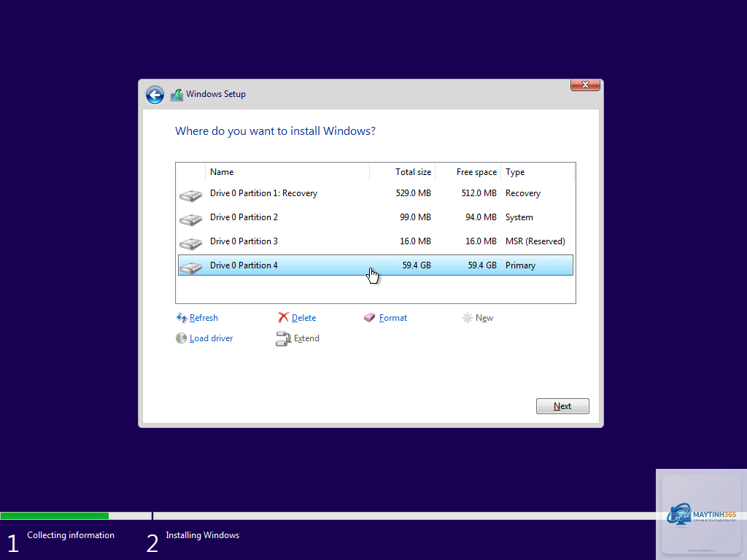The image size is (747, 560).
Task: Click the 99.0 MB total size cell
Action: pos(415,217)
